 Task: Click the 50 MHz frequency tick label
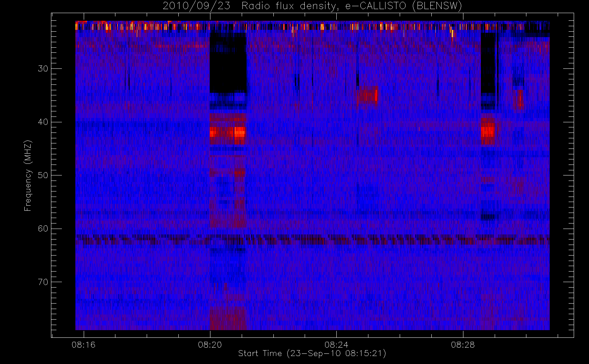point(43,175)
